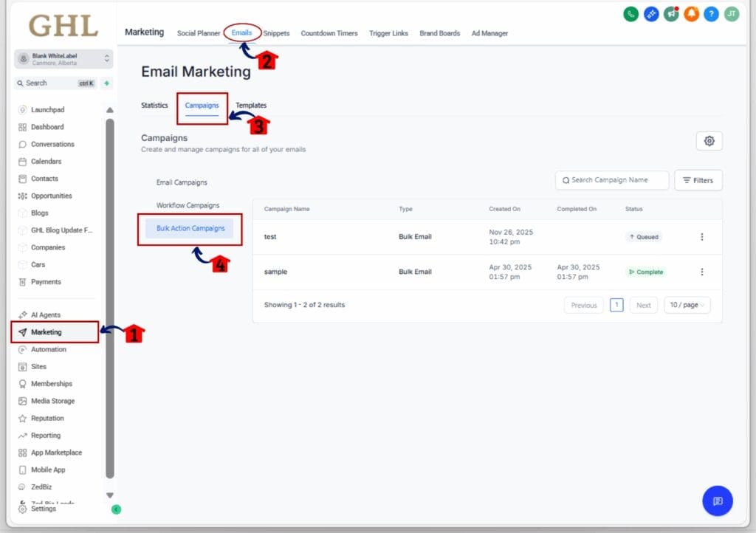Click the blue AI sparkle icon in header

(x=650, y=14)
